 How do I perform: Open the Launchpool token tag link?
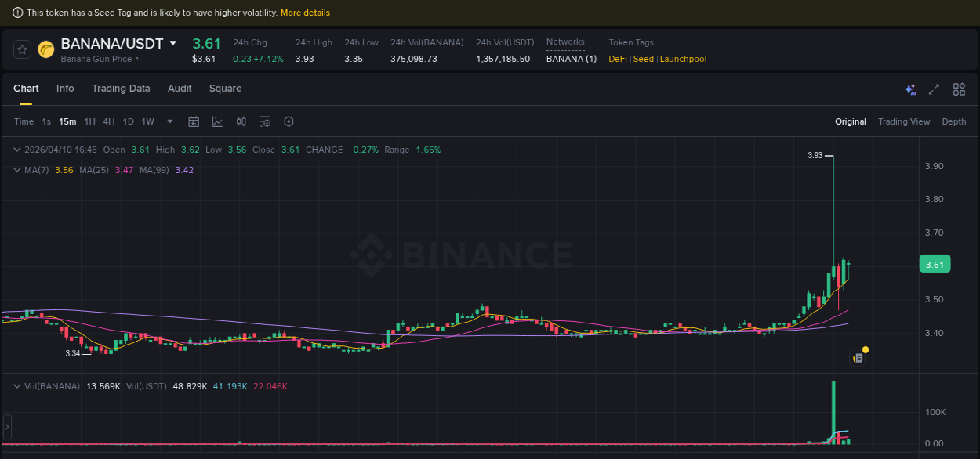pos(683,59)
